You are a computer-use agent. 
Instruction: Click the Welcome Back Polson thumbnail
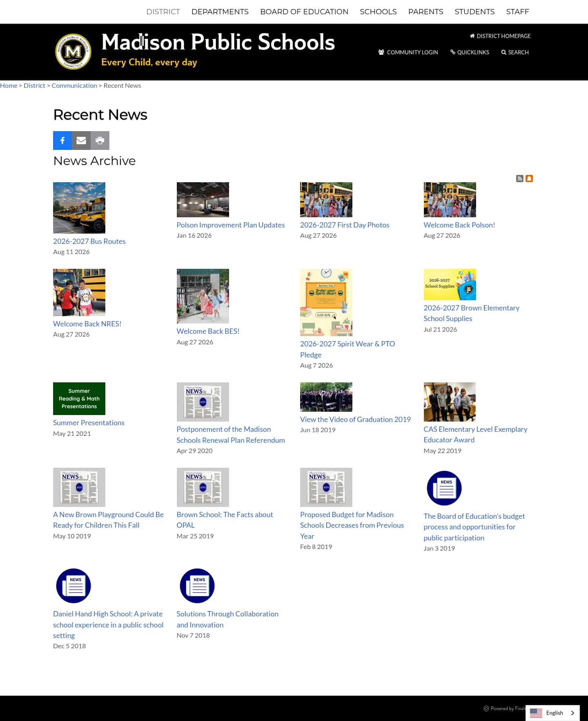(450, 200)
